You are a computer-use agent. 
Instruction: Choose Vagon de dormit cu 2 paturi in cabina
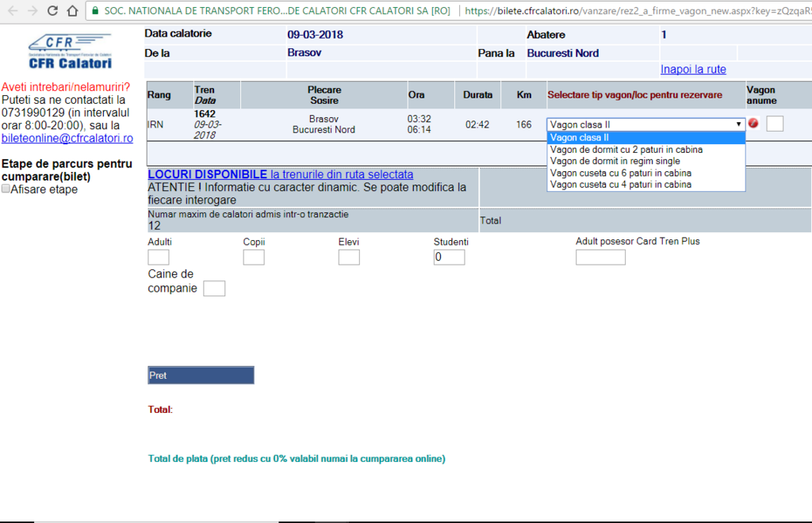(645, 150)
